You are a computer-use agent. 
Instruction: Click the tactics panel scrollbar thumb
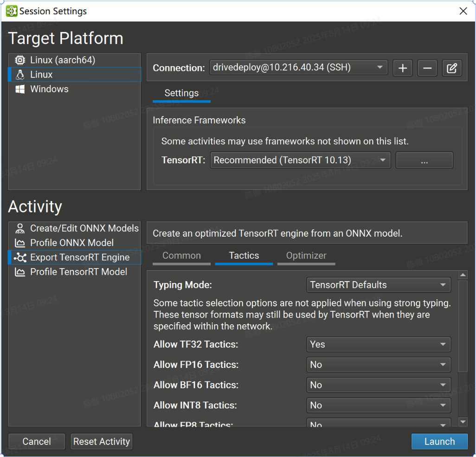pos(463,326)
